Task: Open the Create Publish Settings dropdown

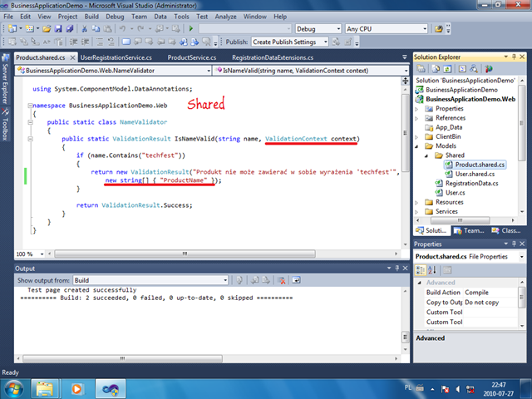Action: [x=325, y=42]
